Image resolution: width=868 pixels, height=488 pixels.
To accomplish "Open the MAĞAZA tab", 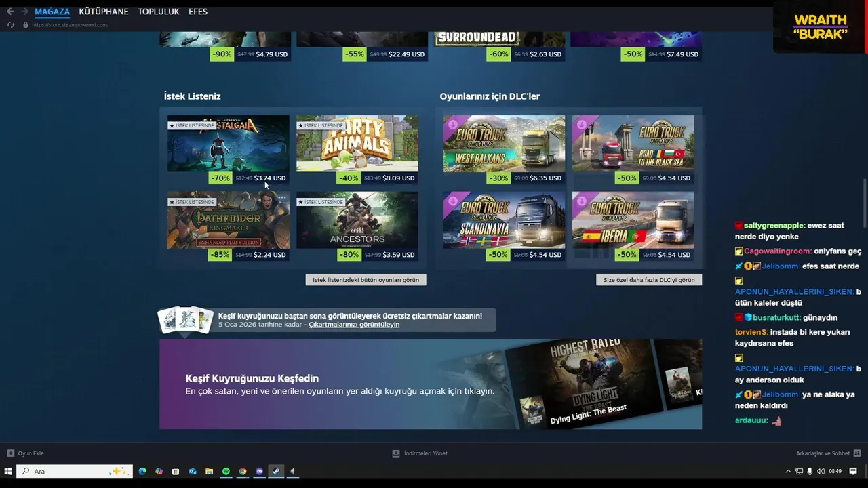I will point(52,12).
